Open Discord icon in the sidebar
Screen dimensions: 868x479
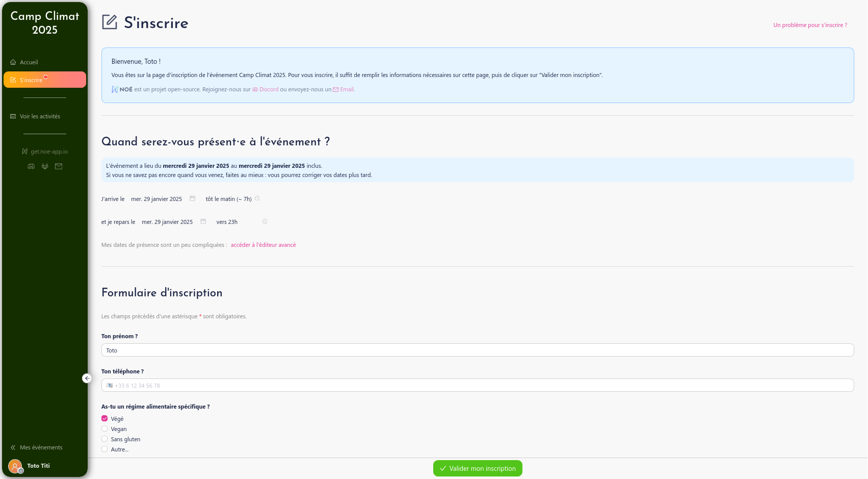pyautogui.click(x=31, y=166)
